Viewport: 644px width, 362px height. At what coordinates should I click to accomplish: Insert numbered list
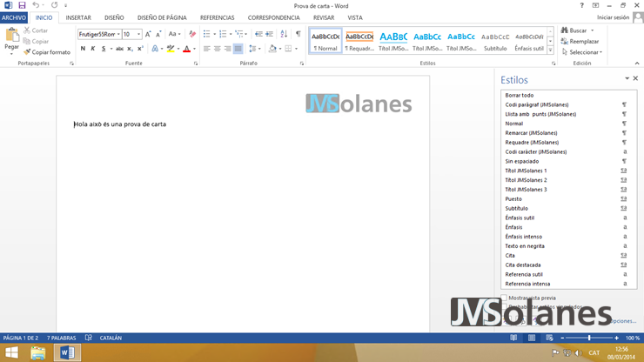(x=223, y=34)
